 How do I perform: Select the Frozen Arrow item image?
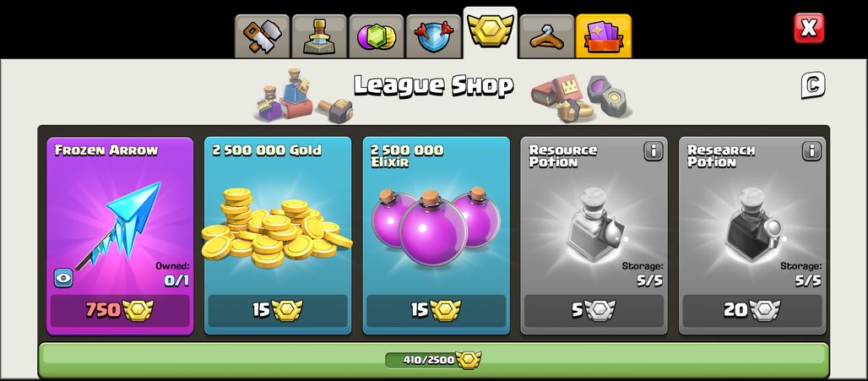pos(118,225)
